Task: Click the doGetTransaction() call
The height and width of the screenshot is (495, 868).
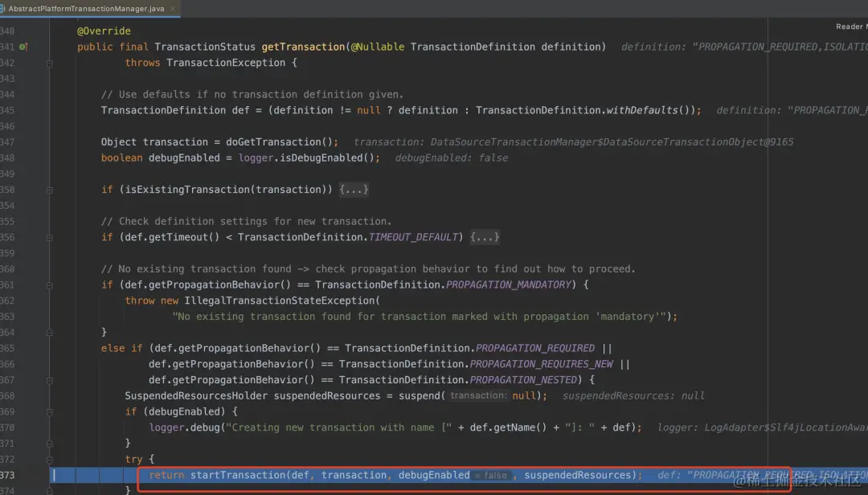Action: (279, 141)
